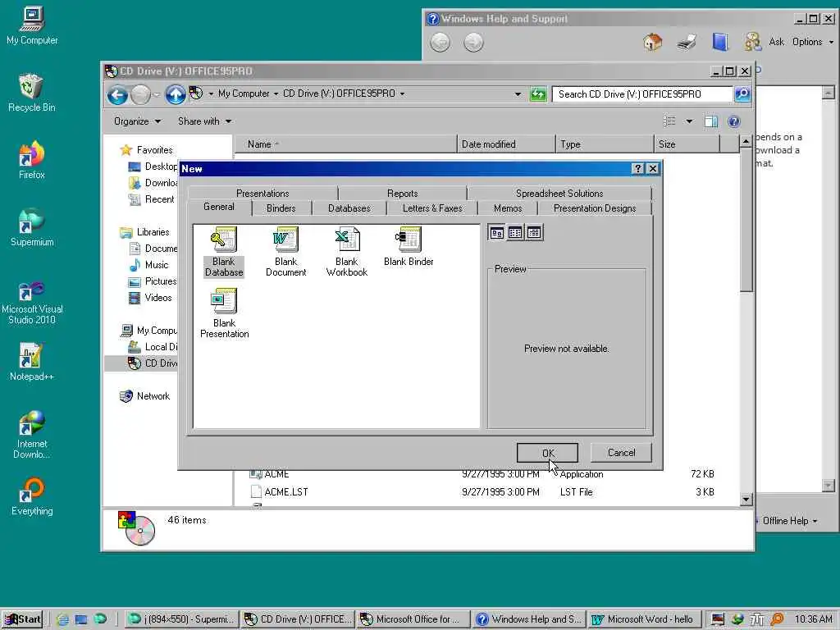Cancel the New dialog
Screen dimensions: 840x630
tap(621, 453)
